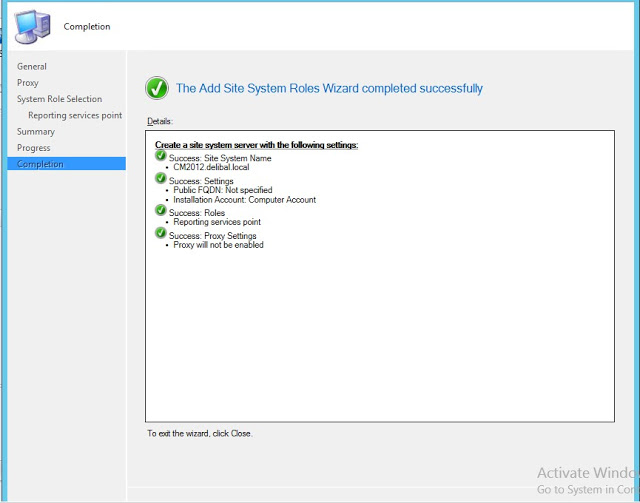Viewport: 640px width, 503px height.
Task: Click the 'To exit the wizard' instruction text
Action: coord(200,433)
